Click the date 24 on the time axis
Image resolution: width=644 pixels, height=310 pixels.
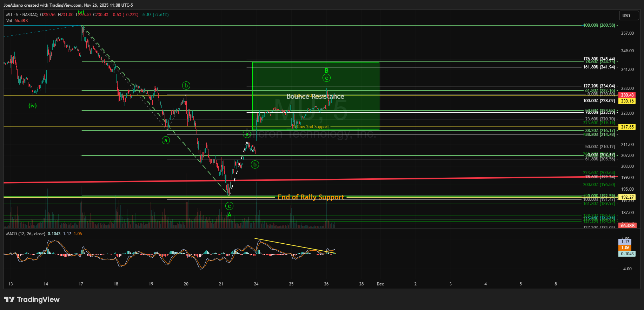256,284
